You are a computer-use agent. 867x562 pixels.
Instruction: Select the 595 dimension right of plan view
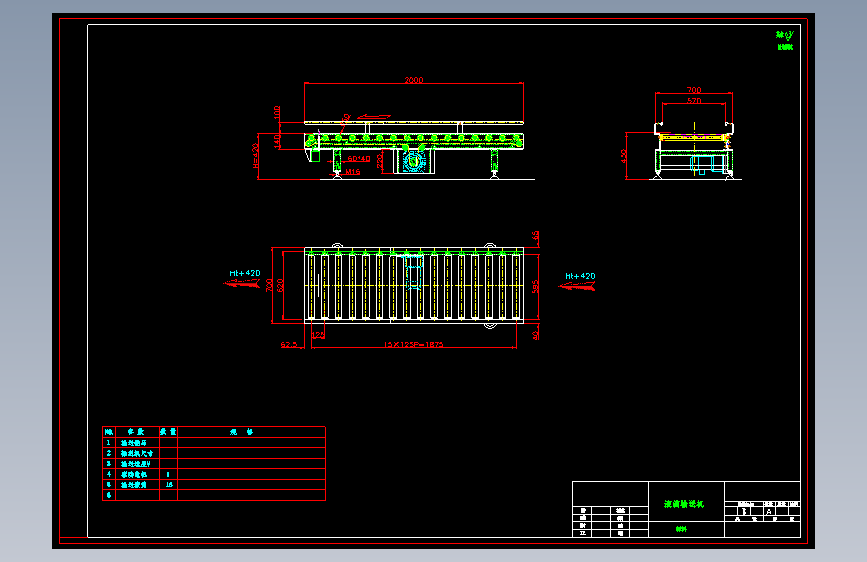click(535, 287)
